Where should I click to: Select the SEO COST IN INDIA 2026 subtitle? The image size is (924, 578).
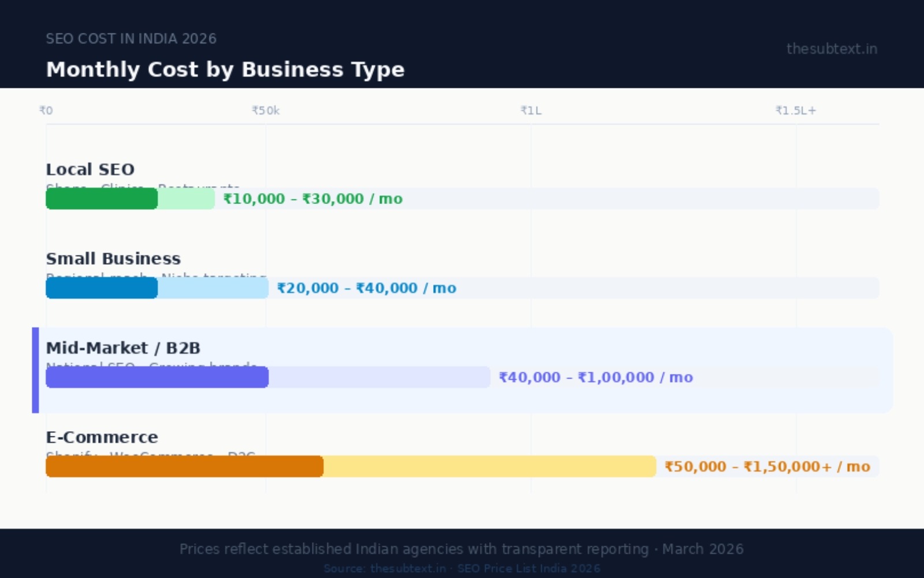click(131, 39)
